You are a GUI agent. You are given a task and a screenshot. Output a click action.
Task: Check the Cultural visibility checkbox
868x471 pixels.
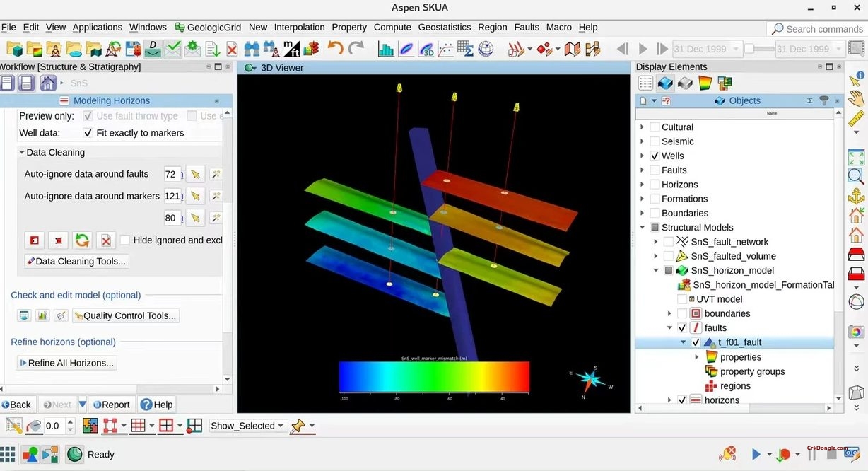pyautogui.click(x=655, y=127)
